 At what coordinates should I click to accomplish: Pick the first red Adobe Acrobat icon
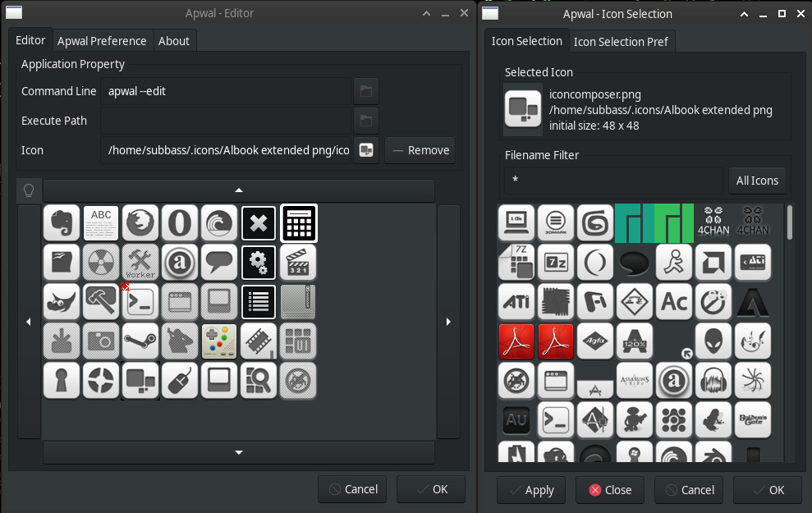click(516, 341)
